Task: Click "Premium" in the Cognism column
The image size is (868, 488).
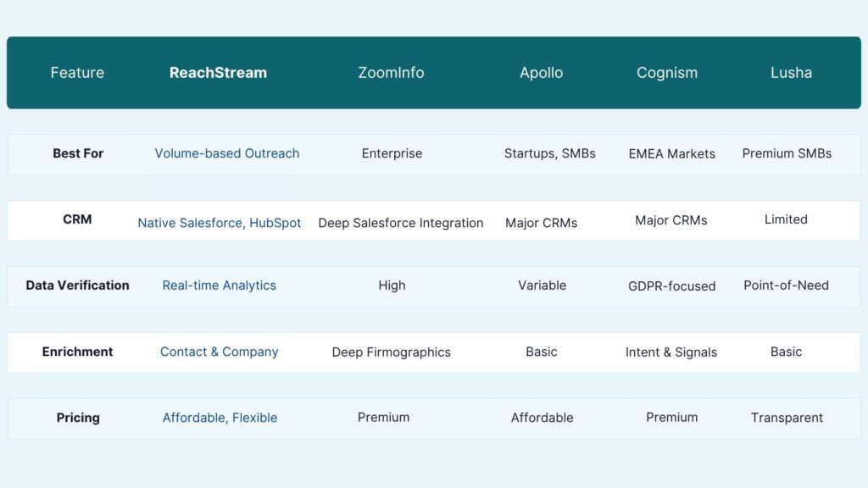Action: 671,417
